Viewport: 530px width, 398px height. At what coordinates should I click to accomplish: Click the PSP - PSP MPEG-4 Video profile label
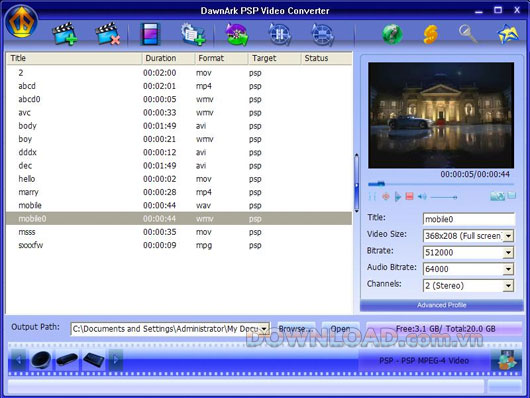[424, 361]
